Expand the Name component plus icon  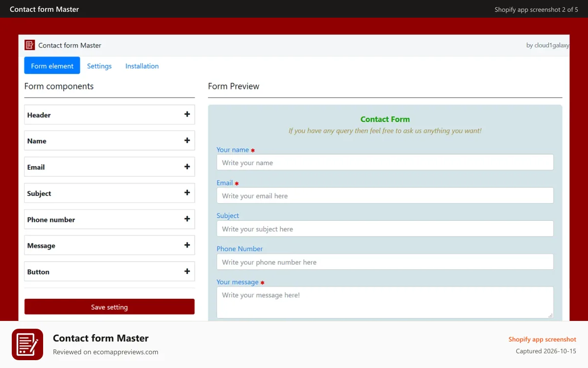(x=187, y=140)
